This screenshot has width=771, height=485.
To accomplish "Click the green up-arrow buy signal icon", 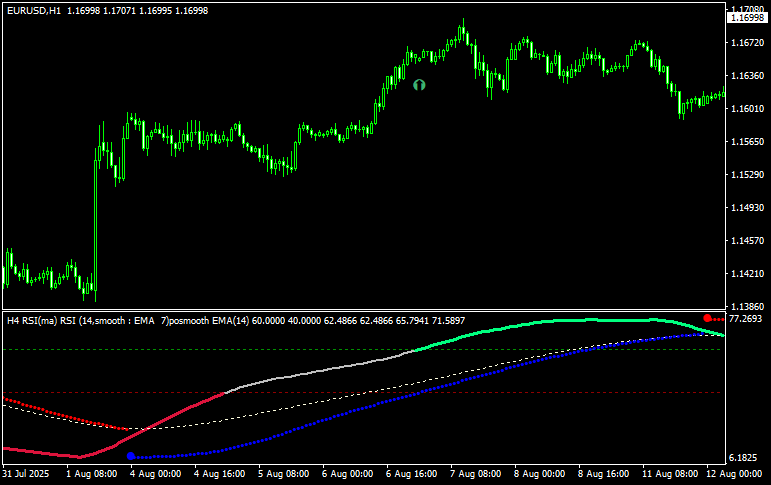I will [419, 85].
